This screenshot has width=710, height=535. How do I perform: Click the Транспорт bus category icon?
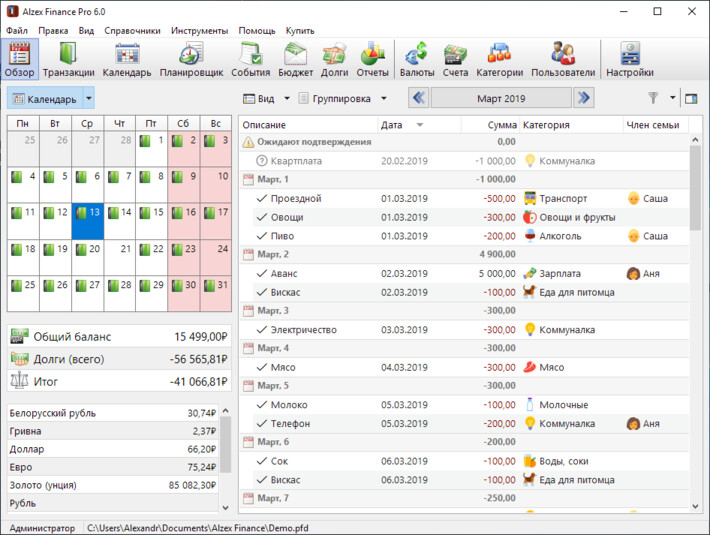(530, 198)
